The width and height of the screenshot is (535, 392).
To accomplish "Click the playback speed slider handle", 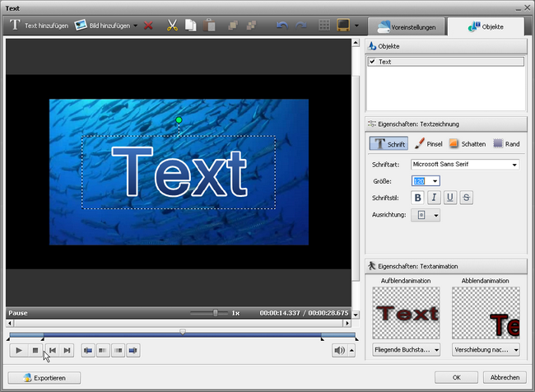I will coord(216,313).
